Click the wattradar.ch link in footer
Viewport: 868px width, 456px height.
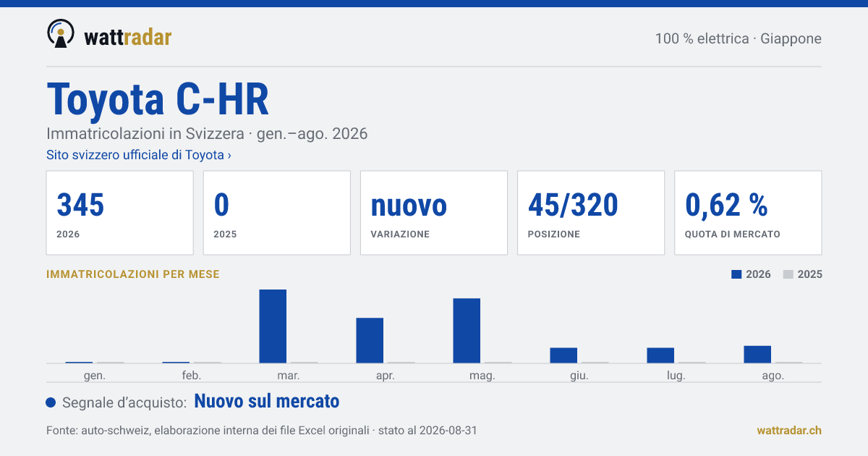tap(789, 431)
